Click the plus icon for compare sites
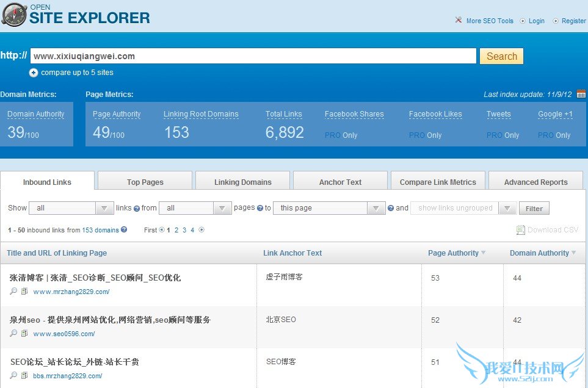 pos(34,73)
